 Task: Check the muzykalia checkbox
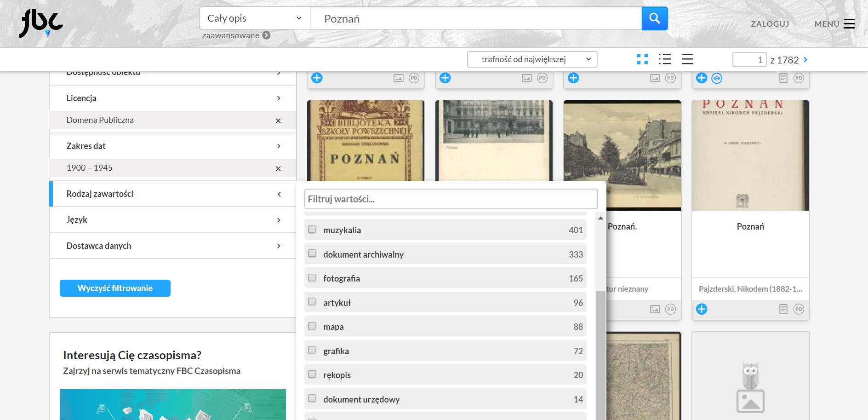click(312, 229)
